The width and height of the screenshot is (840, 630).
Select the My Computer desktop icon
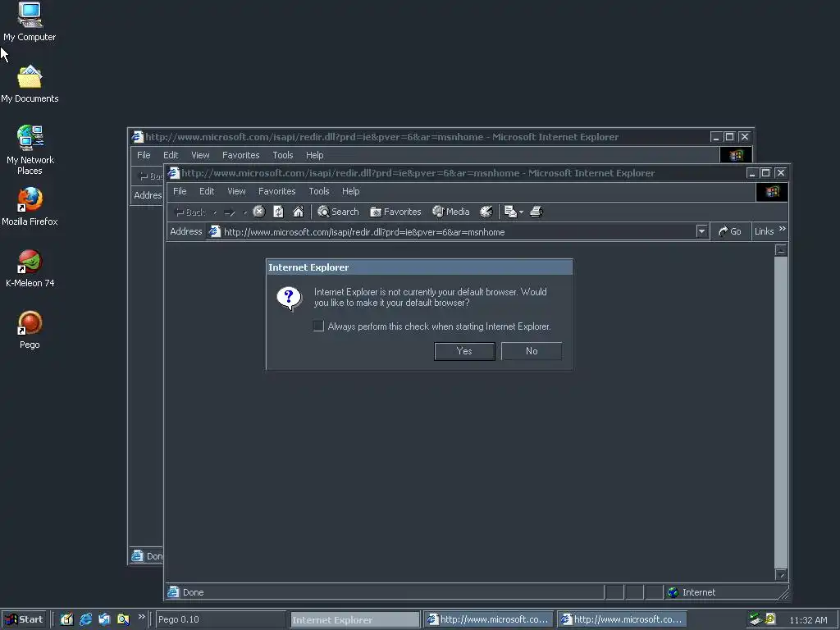(x=30, y=21)
